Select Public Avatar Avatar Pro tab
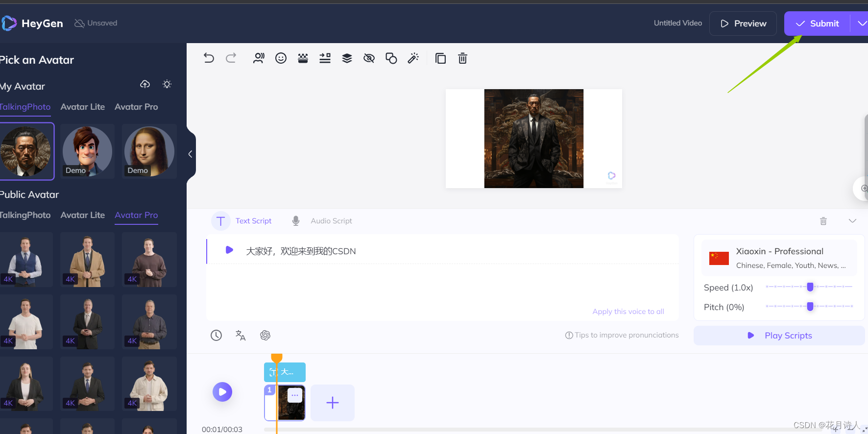The height and width of the screenshot is (434, 868). 136,215
